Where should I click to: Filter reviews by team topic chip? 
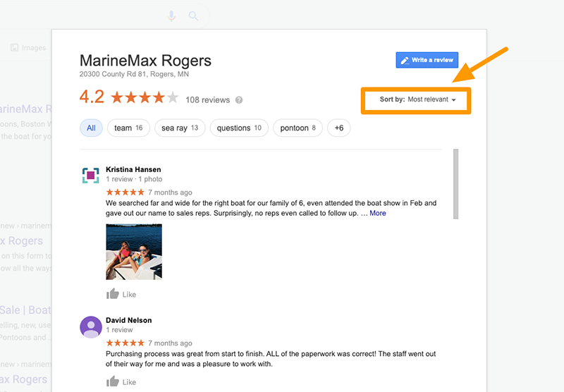128,128
